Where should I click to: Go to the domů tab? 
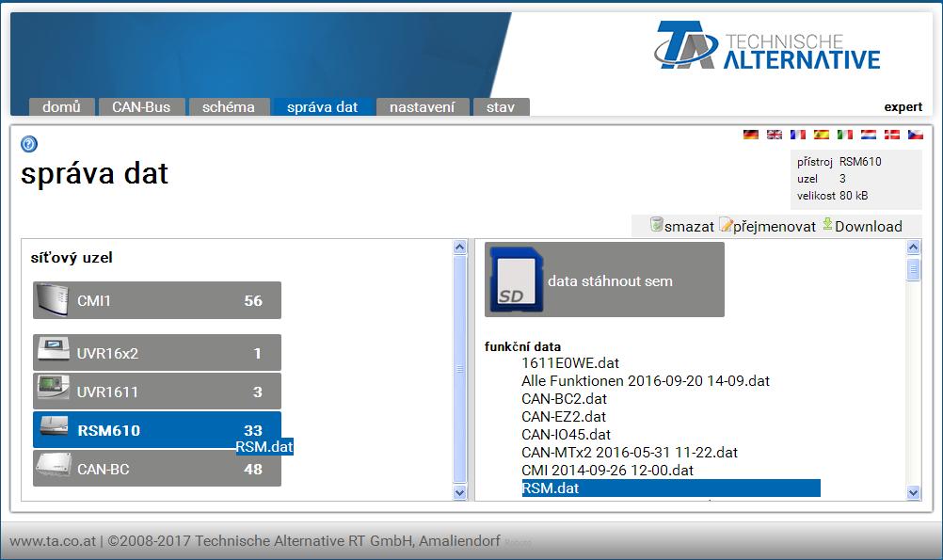tap(61, 107)
